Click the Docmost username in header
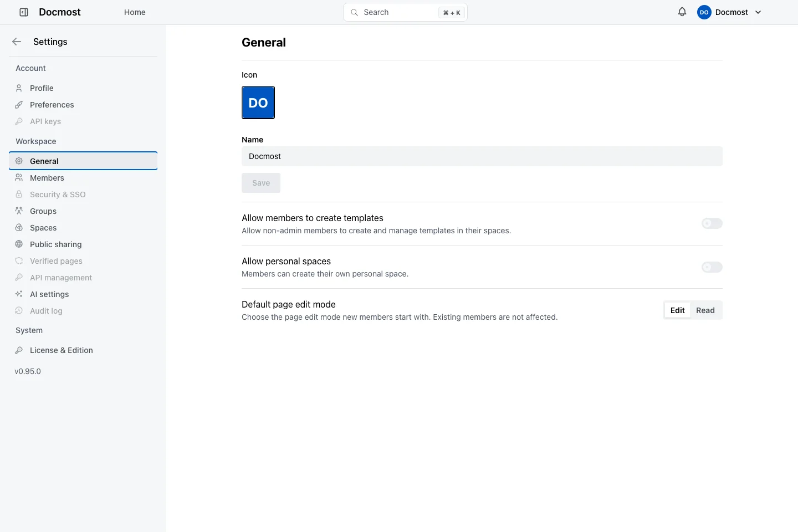798x532 pixels. click(x=731, y=12)
